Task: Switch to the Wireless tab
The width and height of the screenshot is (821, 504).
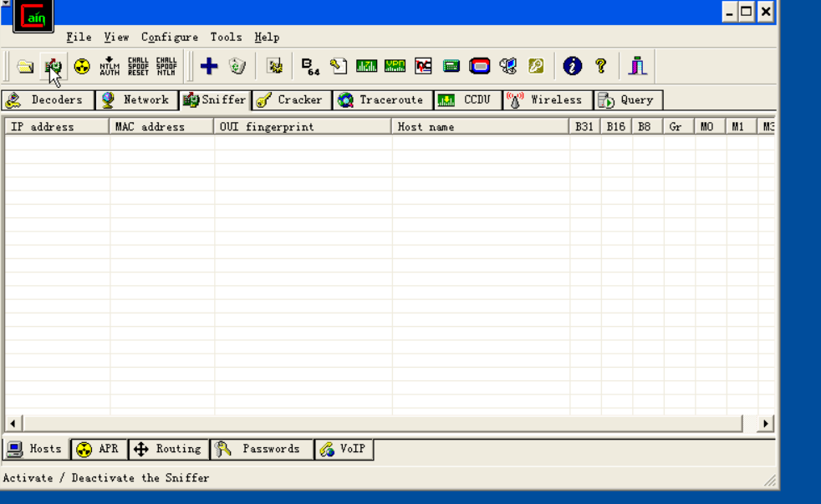Action: click(x=548, y=100)
